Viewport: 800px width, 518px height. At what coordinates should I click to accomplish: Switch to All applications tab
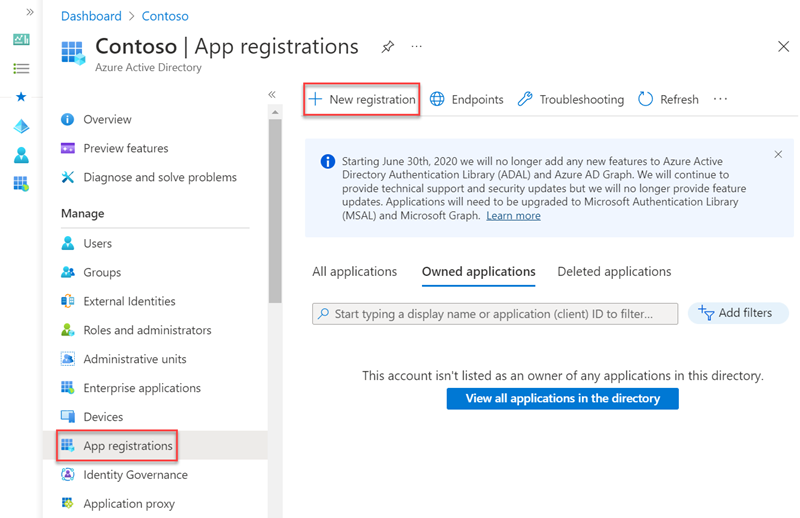click(355, 272)
